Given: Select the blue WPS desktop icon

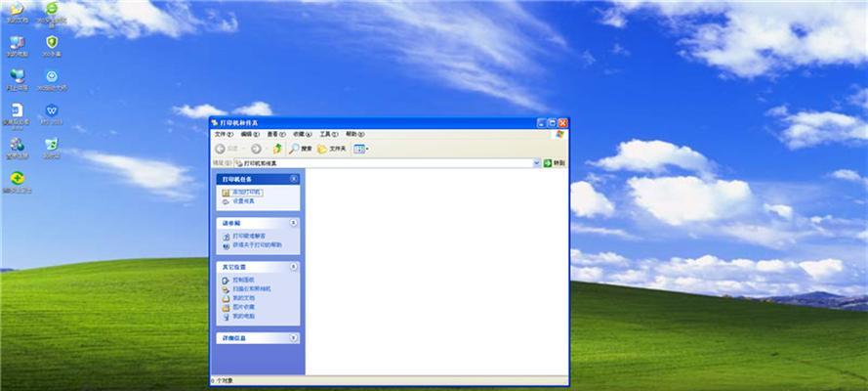Looking at the screenshot, I should [52, 114].
